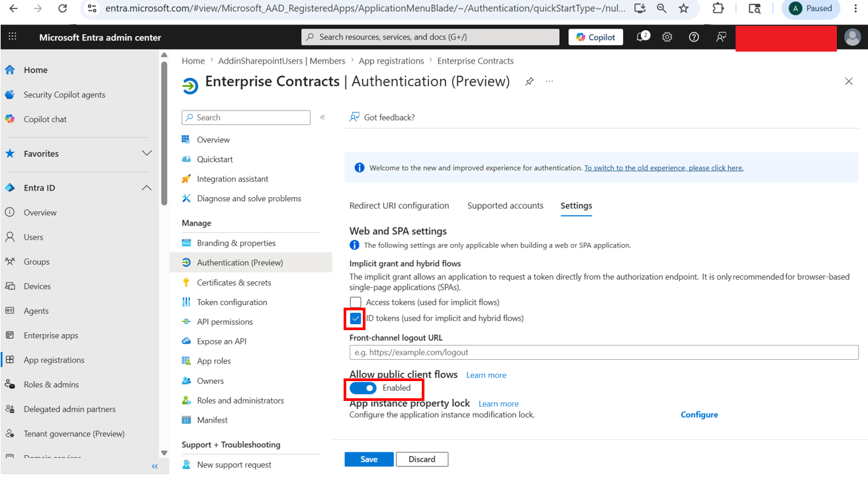Open the browser zoom magnifier icon
The image size is (868, 477).
pos(662,9)
